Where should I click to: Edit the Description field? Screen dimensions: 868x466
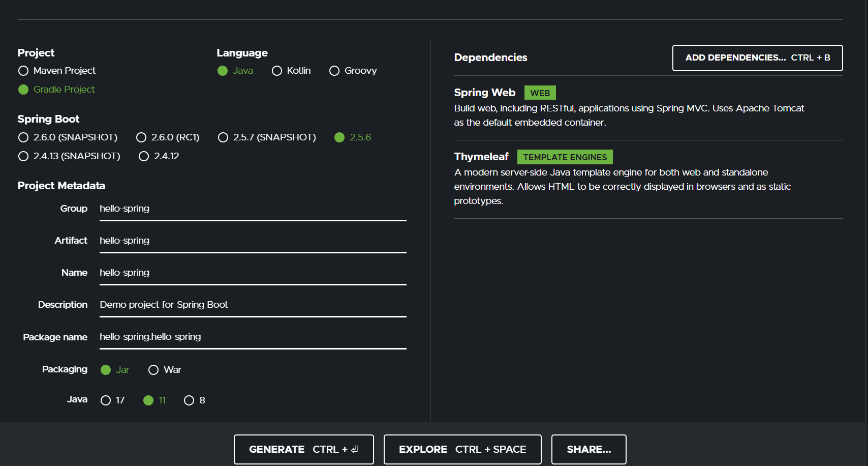[253, 305]
